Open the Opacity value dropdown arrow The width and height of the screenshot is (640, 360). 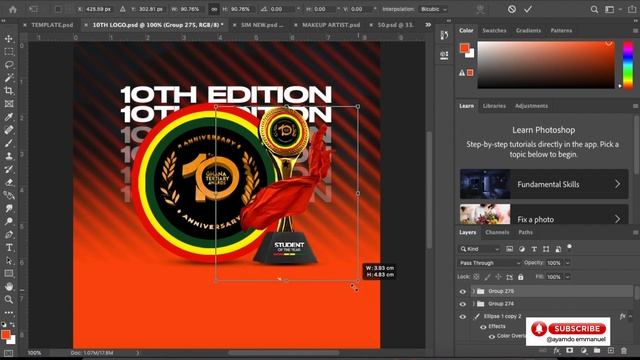pos(567,263)
